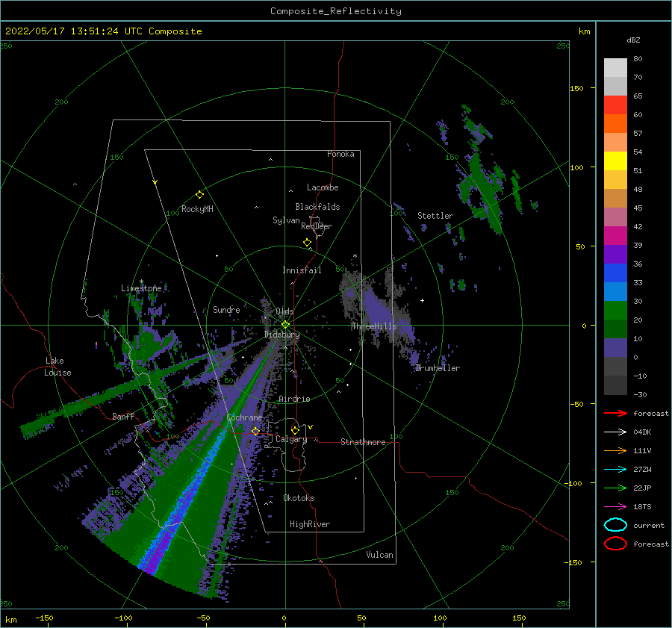Select the orange 111V arrow icon
Viewport: 672px width, 628px height.
615,450
